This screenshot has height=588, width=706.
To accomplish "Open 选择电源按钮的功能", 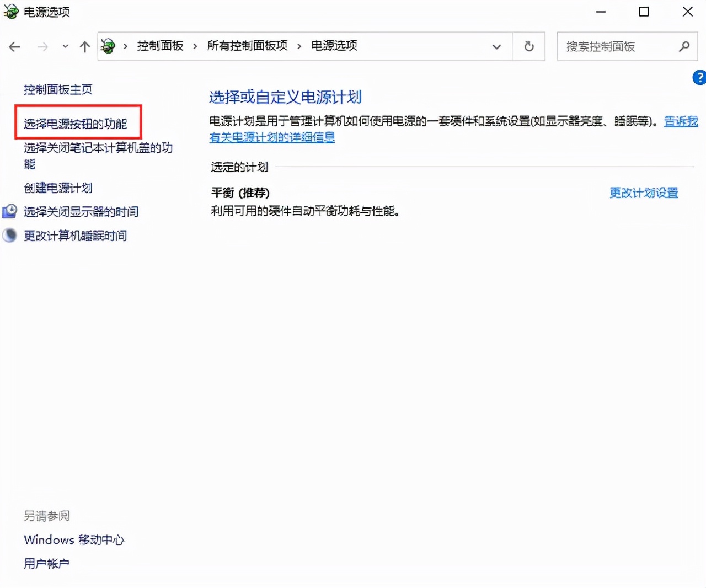I will pyautogui.click(x=74, y=124).
